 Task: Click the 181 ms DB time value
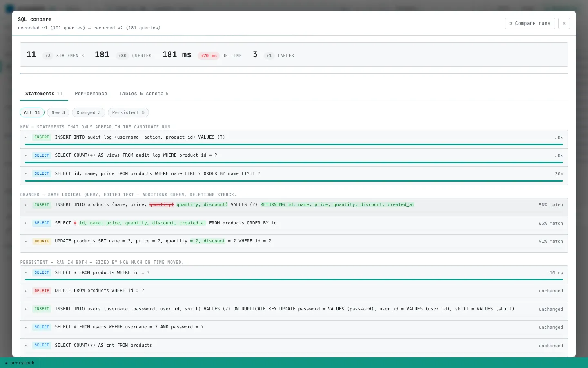coord(177,55)
